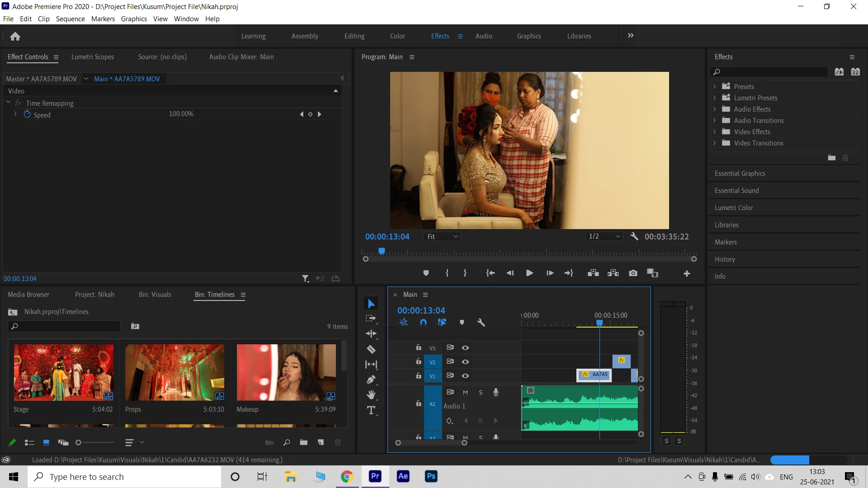Open the 1/2 playback resolution dropdown
This screenshot has height=488, width=868.
[x=604, y=236]
